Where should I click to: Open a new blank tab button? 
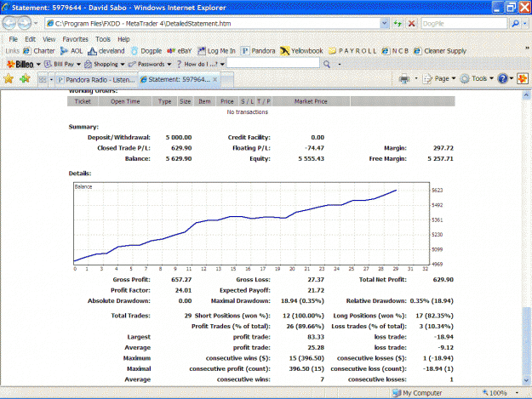tap(227, 80)
